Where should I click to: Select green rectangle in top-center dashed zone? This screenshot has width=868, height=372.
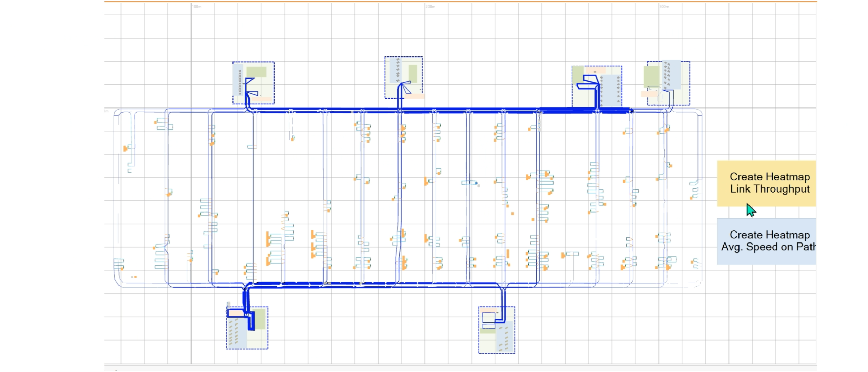tap(413, 73)
